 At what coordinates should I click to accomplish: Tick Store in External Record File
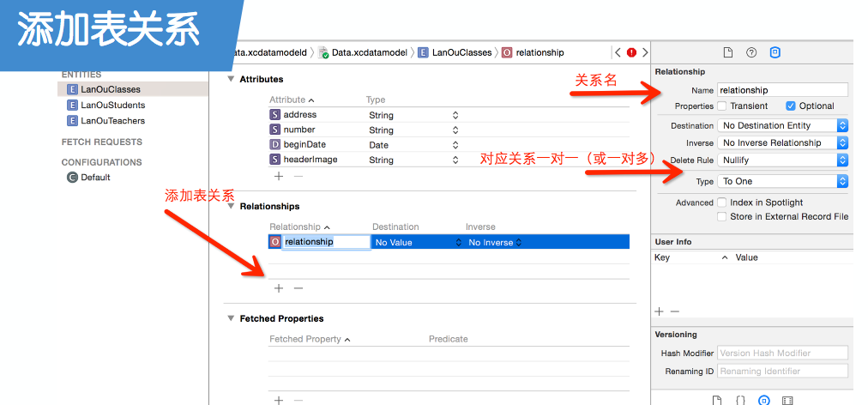pos(722,216)
